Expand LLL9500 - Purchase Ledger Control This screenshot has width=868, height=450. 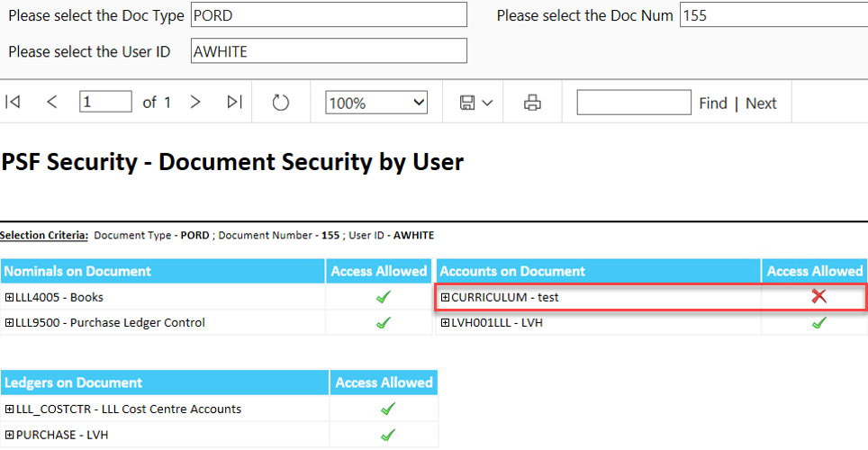[9, 323]
